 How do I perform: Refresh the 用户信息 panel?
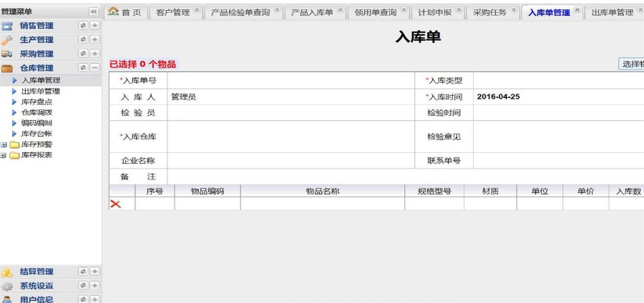coord(83,299)
